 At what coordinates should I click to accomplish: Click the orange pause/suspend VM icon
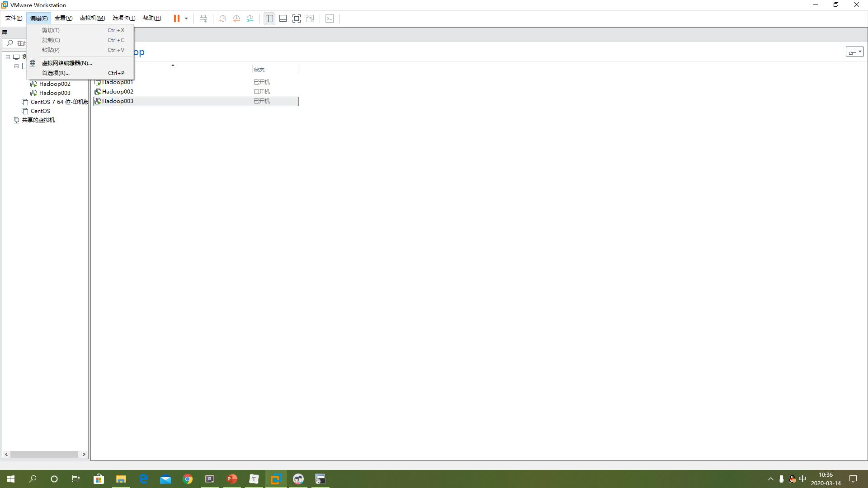point(177,19)
